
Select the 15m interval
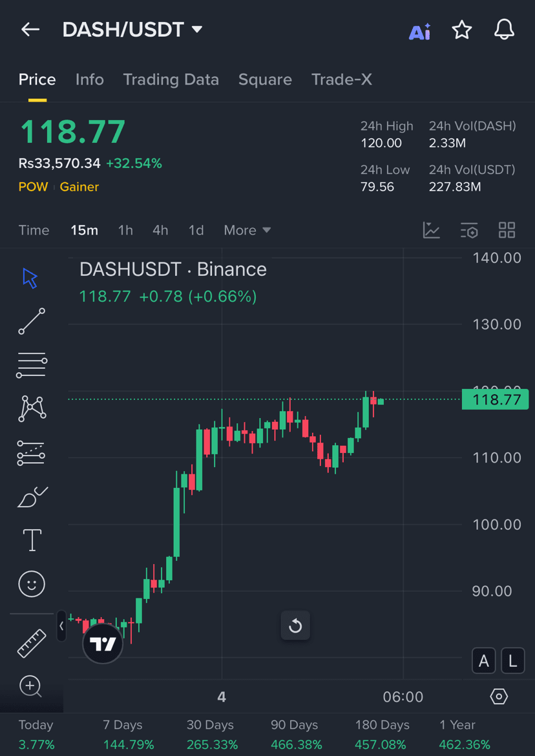pos(85,231)
